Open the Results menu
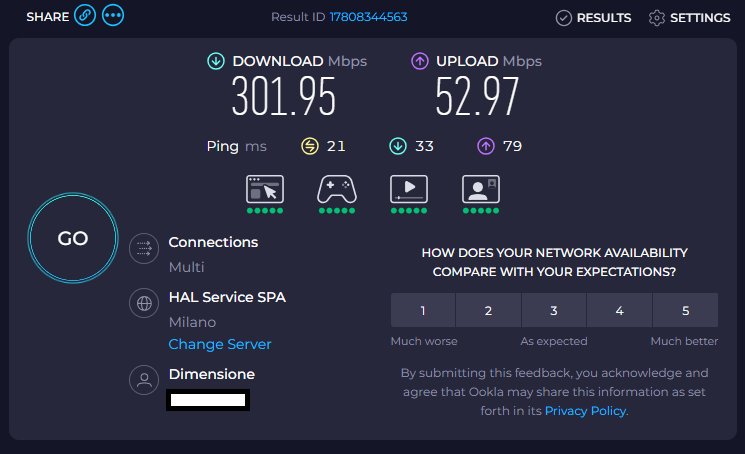 pyautogui.click(x=594, y=17)
